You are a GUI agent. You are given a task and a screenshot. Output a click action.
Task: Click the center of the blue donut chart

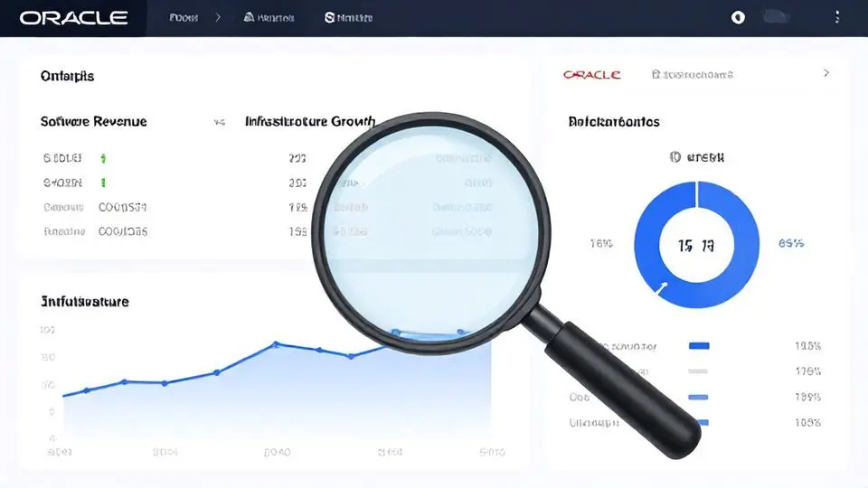[695, 245]
